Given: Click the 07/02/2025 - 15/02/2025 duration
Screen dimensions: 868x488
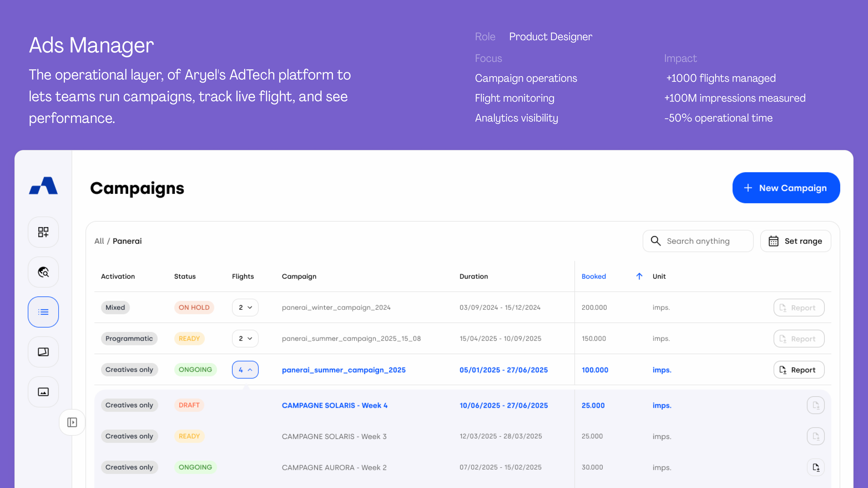Looking at the screenshot, I should pyautogui.click(x=500, y=467).
